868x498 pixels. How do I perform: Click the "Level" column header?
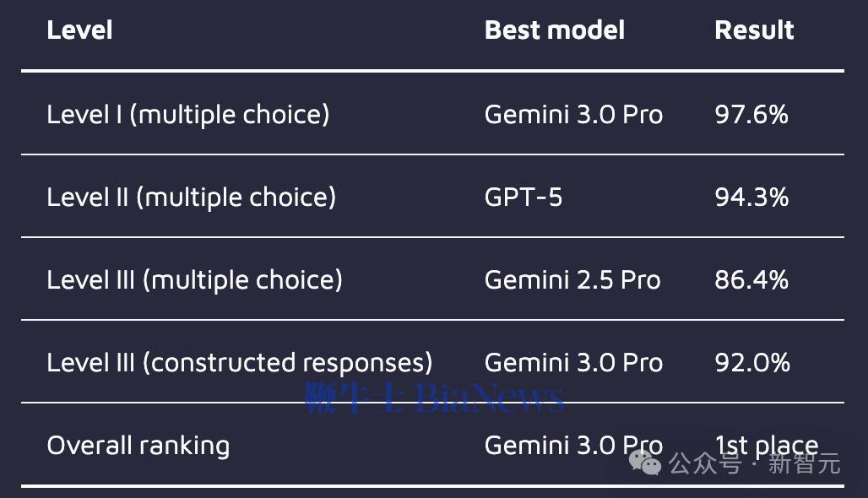tap(79, 30)
